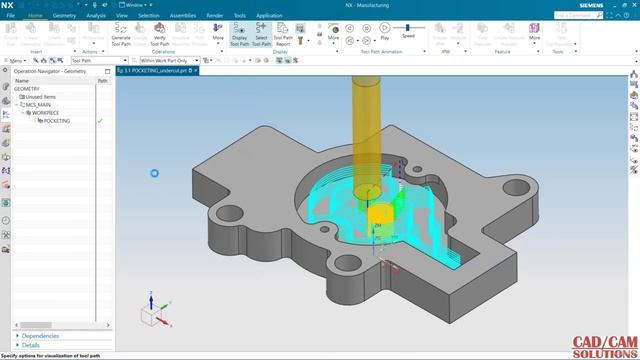Switch to the View ribbon tab
Viewport: 640px width, 360px height.
click(122, 16)
